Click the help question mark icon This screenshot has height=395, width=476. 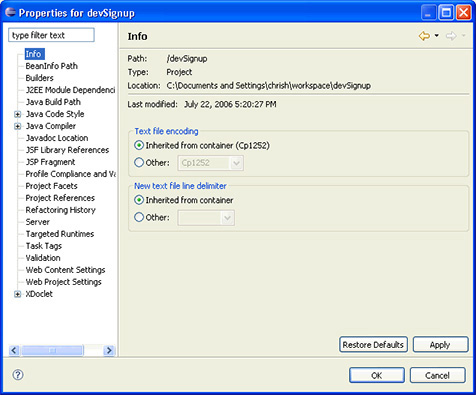[18, 375]
